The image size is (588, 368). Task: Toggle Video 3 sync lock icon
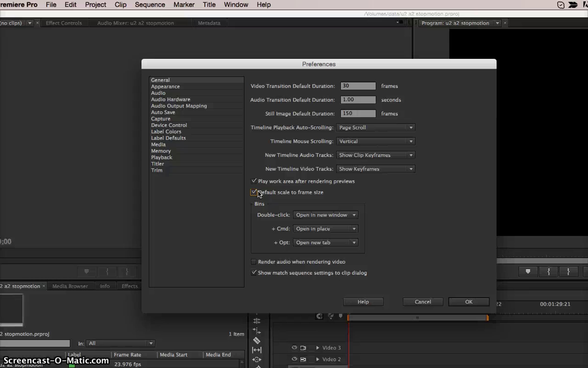303,348
